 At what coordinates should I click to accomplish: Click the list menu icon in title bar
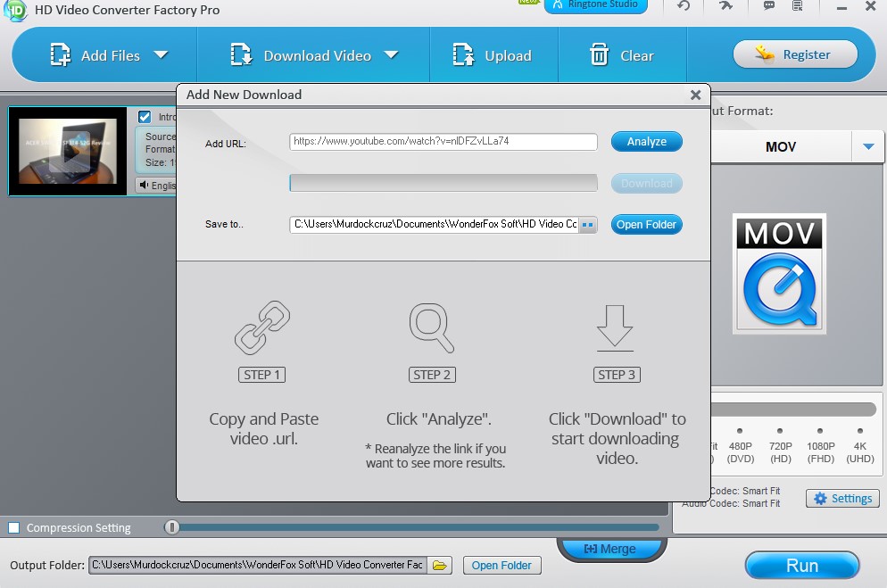click(798, 5)
